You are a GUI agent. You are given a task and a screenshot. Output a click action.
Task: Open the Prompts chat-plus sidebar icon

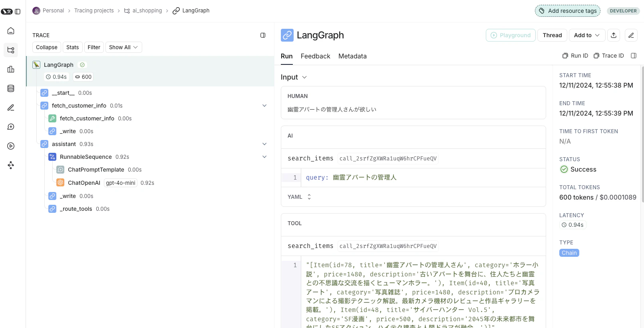click(x=11, y=127)
